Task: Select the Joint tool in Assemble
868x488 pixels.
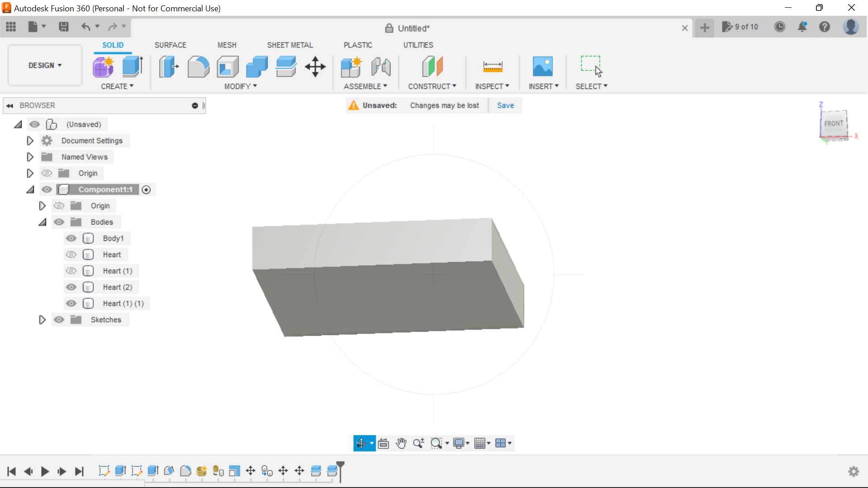Action: click(380, 66)
